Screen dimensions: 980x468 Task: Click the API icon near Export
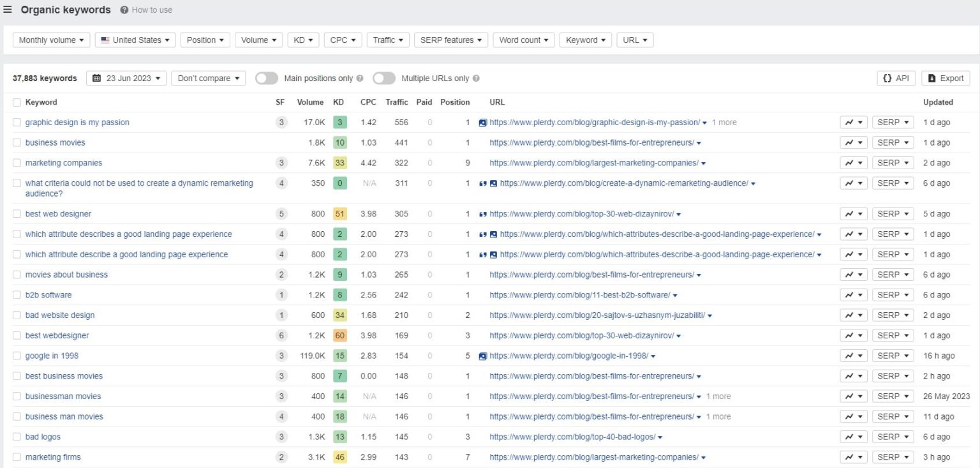click(887, 78)
